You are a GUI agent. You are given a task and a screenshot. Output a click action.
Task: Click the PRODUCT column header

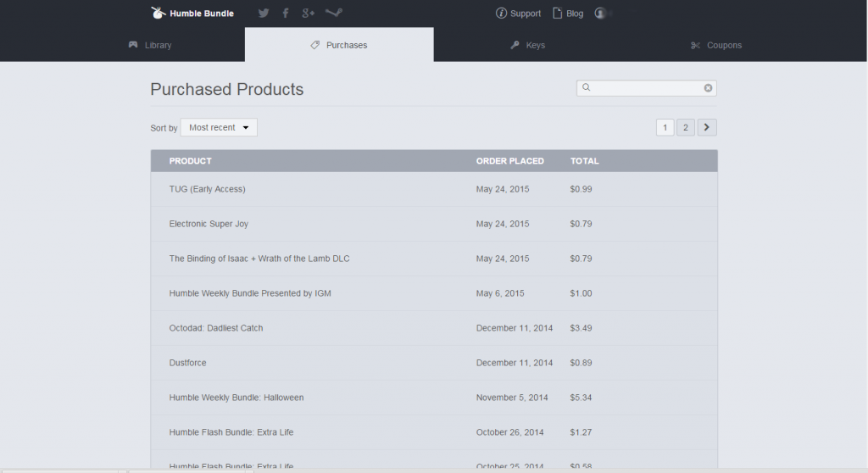tap(191, 161)
